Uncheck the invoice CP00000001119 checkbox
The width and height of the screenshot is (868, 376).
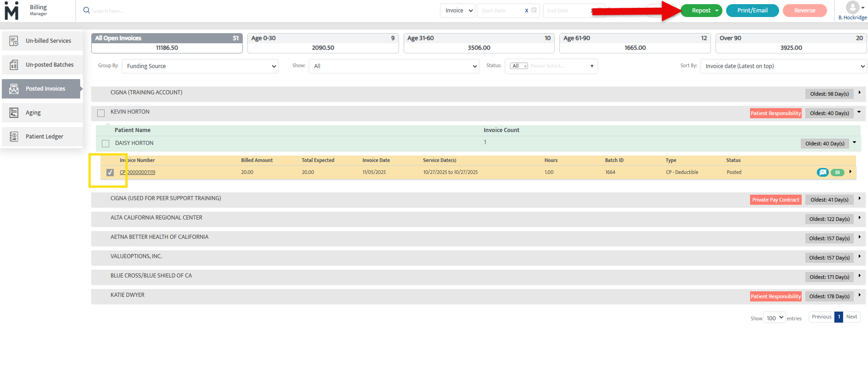pos(110,173)
